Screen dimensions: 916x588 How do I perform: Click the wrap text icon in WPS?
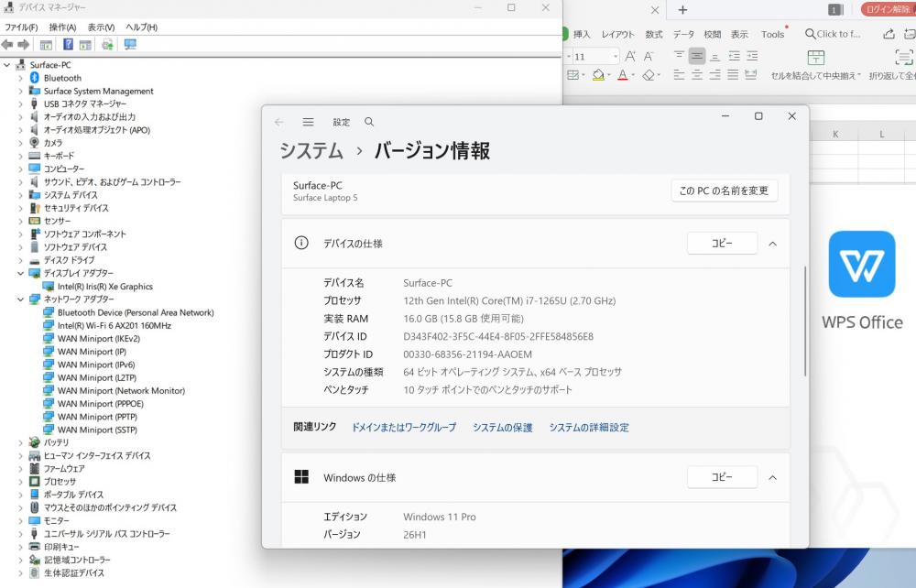904,57
